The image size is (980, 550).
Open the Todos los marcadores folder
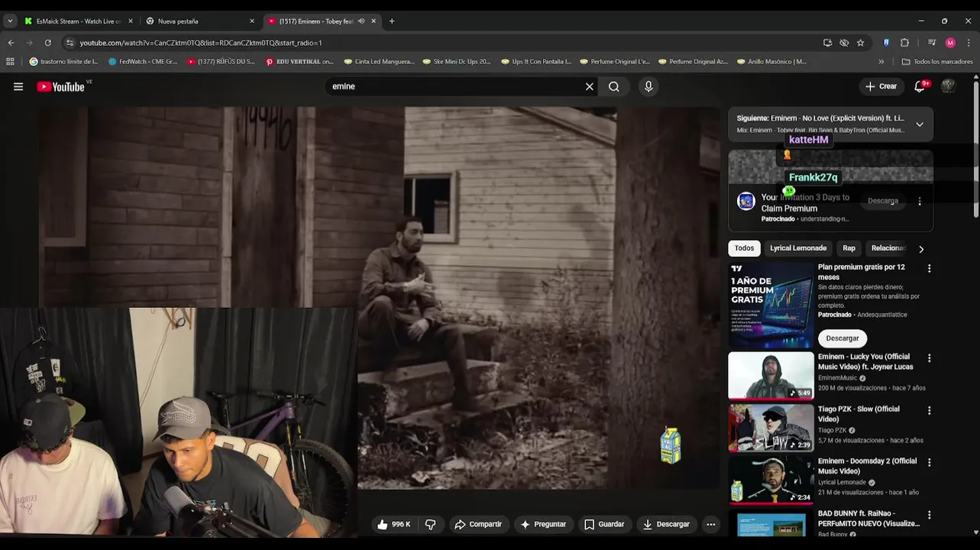click(x=937, y=62)
